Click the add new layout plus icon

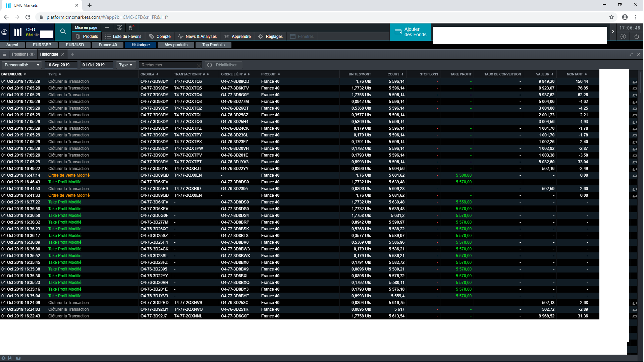[x=107, y=27]
